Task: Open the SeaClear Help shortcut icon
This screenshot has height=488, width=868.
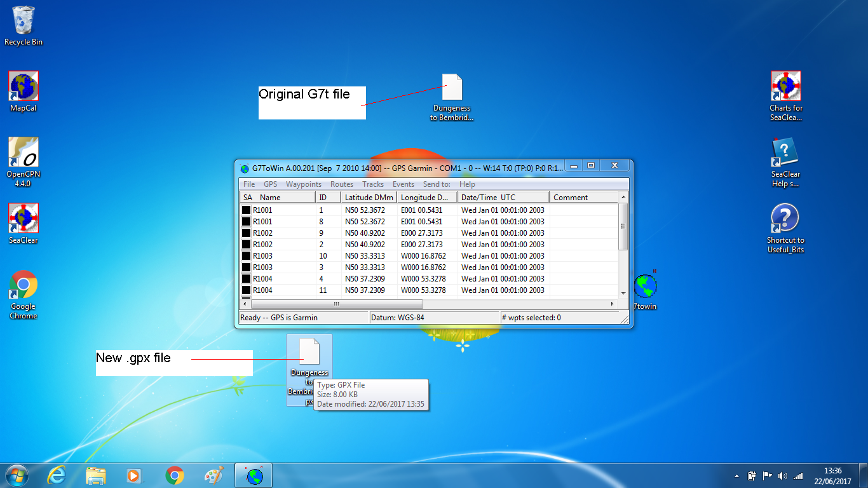Action: [785, 153]
